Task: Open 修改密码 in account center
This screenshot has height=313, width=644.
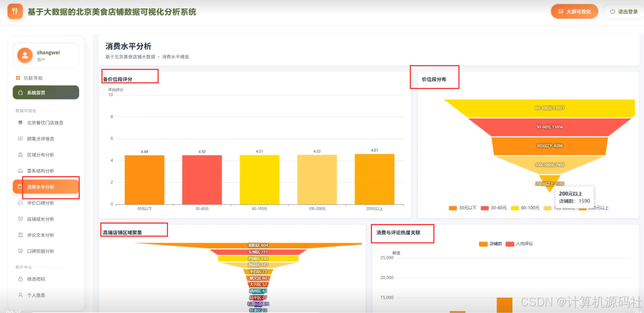Action: coord(46,279)
